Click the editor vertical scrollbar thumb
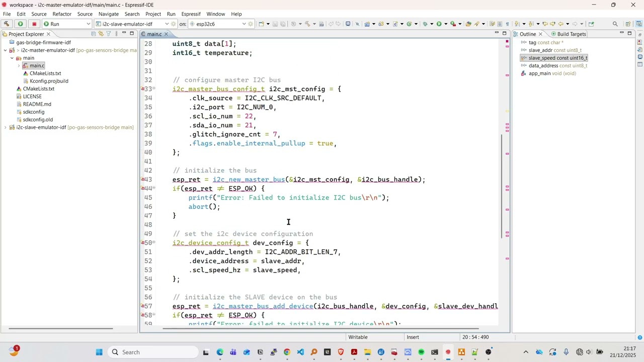This screenshot has width=644, height=362. [502, 186]
